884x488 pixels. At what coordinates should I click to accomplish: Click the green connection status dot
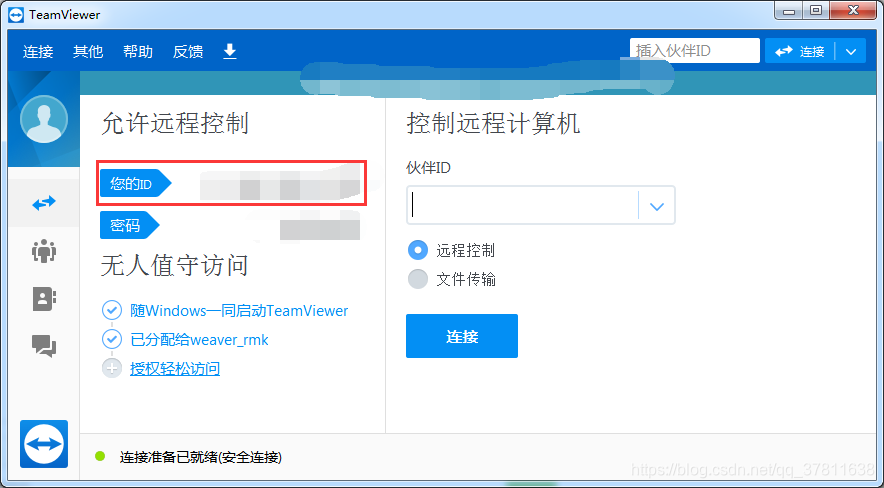[x=100, y=456]
